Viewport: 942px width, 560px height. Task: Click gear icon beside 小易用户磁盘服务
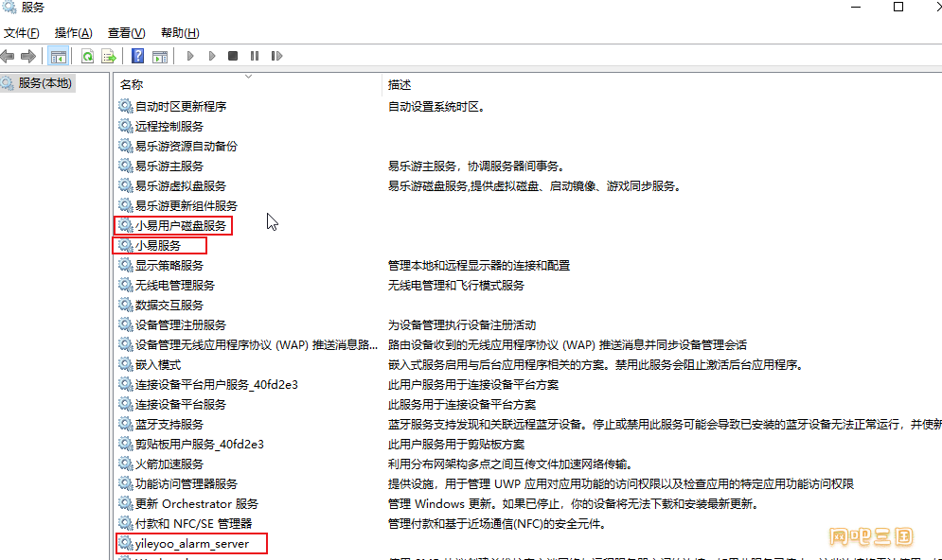(125, 226)
